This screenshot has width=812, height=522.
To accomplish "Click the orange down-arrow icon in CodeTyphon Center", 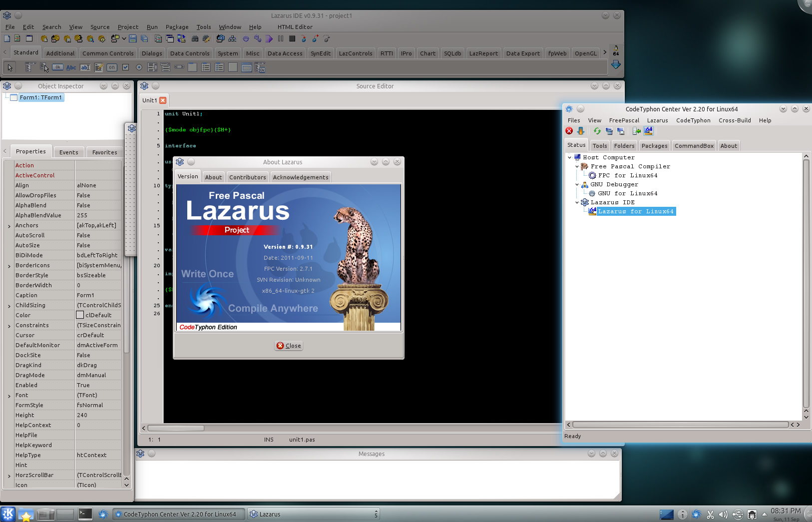I will pos(581,131).
